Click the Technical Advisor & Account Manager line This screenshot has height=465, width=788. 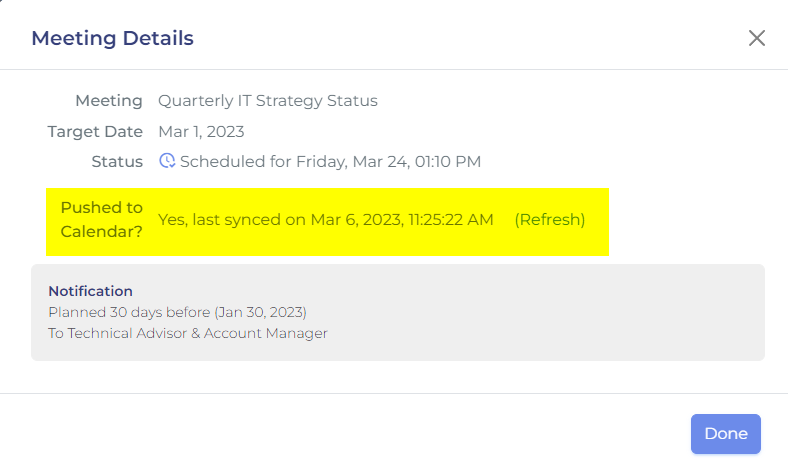pyautogui.click(x=188, y=333)
